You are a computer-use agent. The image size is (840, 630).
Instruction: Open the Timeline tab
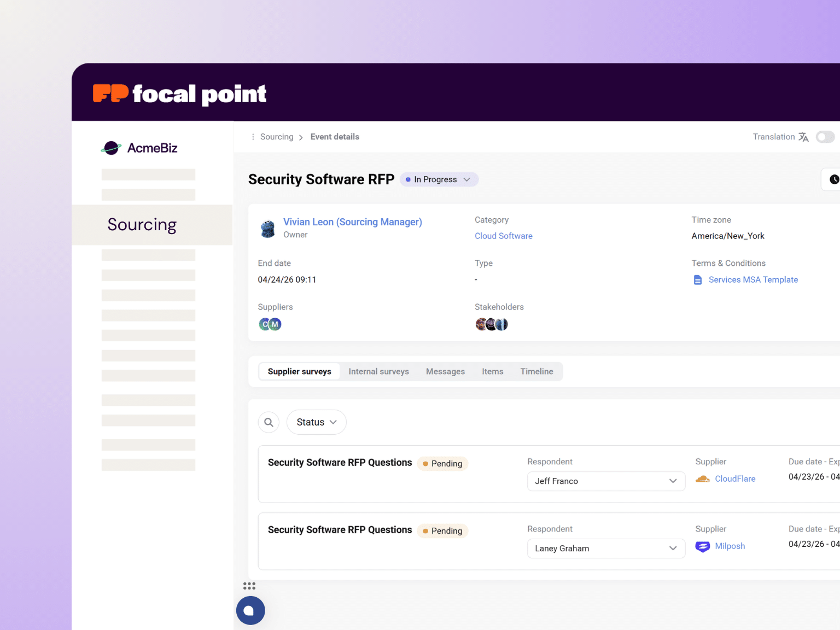pos(536,371)
